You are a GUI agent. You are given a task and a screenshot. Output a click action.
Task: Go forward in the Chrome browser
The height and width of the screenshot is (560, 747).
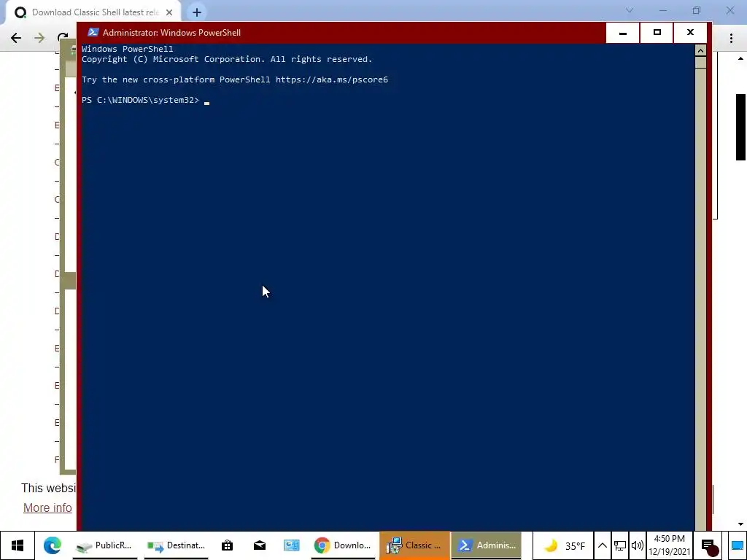coord(39,38)
